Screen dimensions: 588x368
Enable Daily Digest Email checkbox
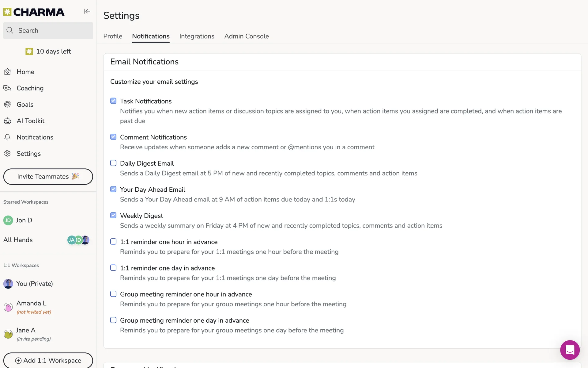[x=113, y=163]
